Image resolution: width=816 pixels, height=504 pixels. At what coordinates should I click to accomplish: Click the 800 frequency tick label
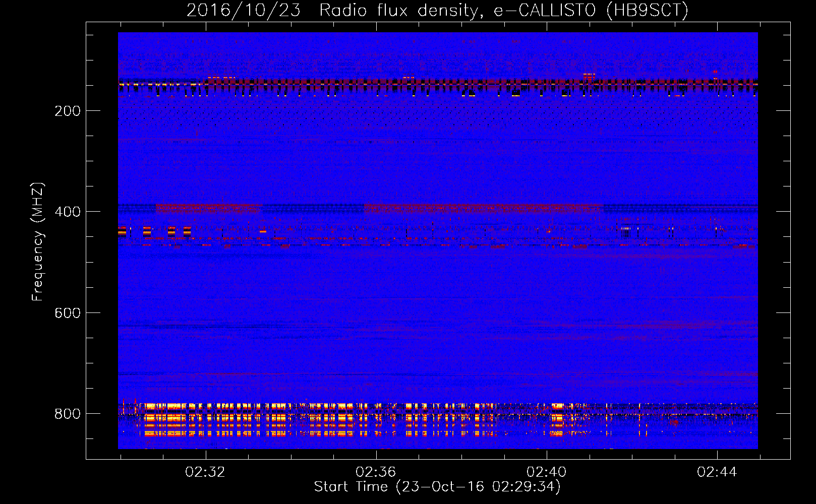(x=68, y=414)
